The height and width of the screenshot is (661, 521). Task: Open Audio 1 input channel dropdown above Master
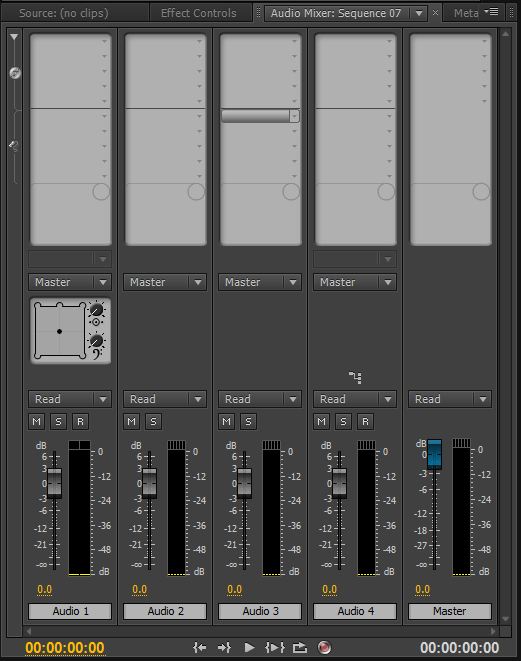pos(70,259)
